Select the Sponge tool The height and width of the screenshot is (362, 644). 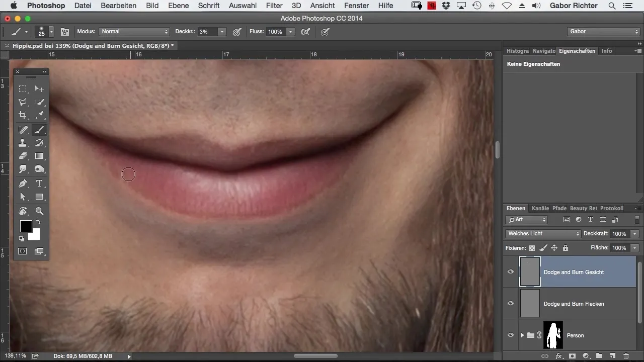point(39,169)
